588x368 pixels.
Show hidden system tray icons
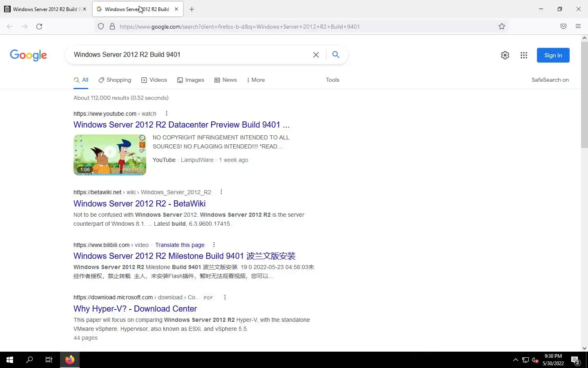pos(515,360)
